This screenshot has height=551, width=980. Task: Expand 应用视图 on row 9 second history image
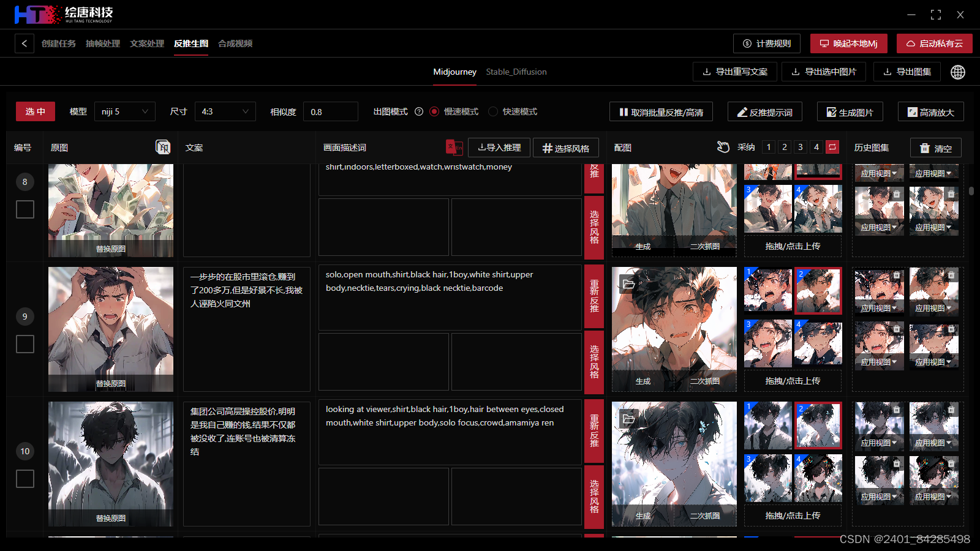click(933, 309)
